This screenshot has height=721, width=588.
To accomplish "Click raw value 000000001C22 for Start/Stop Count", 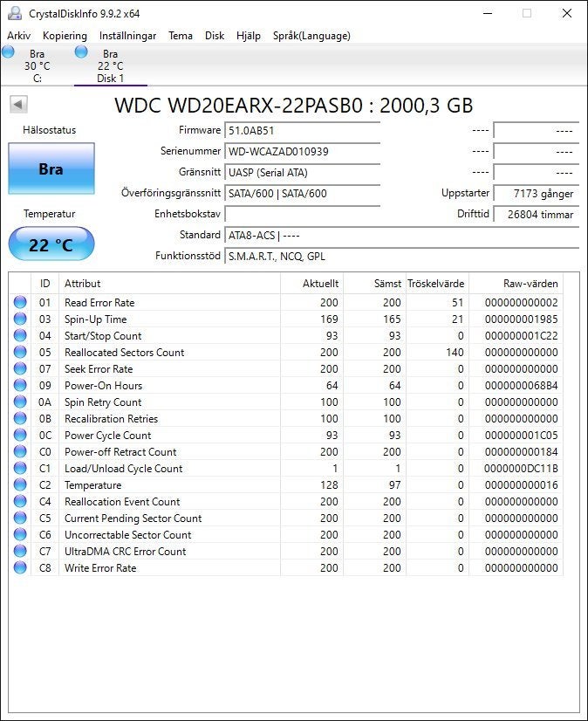I will (x=522, y=336).
